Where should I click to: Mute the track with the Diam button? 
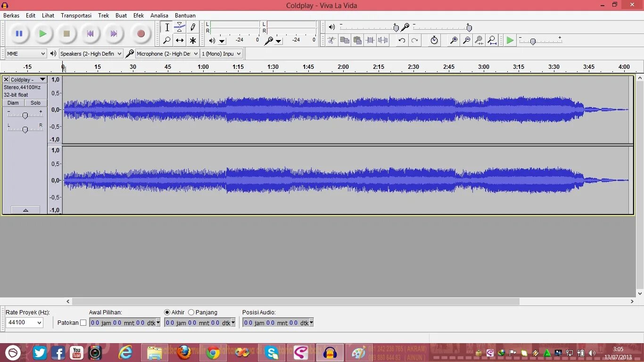pyautogui.click(x=13, y=103)
